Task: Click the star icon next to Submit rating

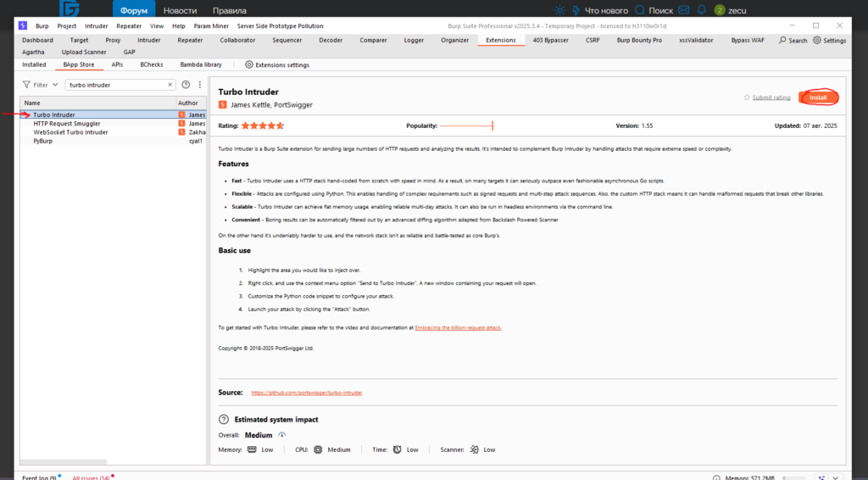Action: pos(747,98)
